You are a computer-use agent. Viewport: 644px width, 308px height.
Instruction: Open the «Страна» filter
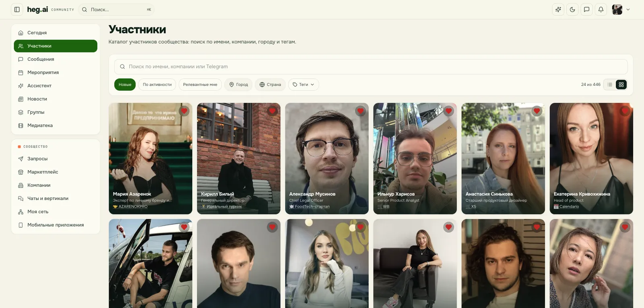pos(270,85)
